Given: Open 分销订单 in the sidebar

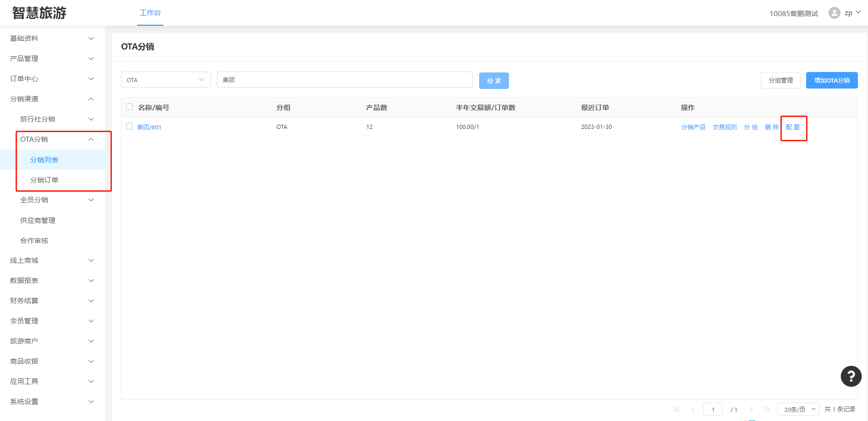Looking at the screenshot, I should (44, 180).
